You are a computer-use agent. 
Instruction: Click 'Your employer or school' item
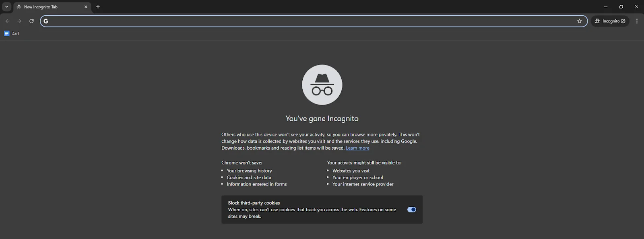pos(358,177)
